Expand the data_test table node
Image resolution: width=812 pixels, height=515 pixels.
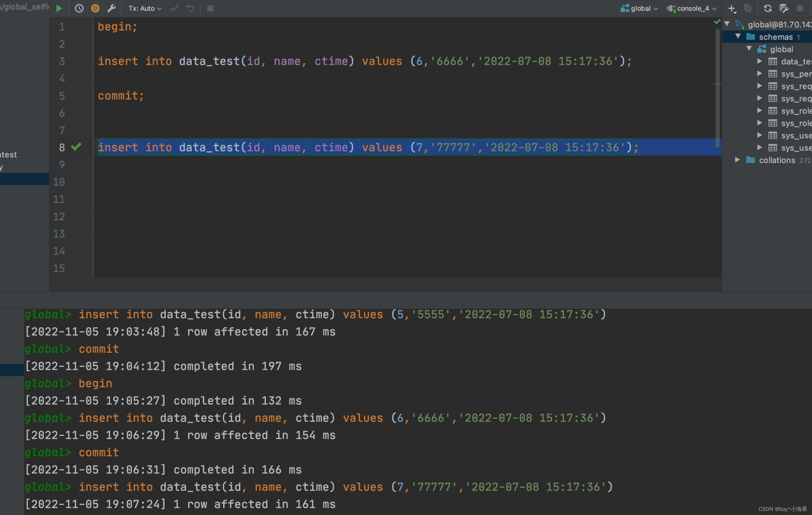(759, 61)
